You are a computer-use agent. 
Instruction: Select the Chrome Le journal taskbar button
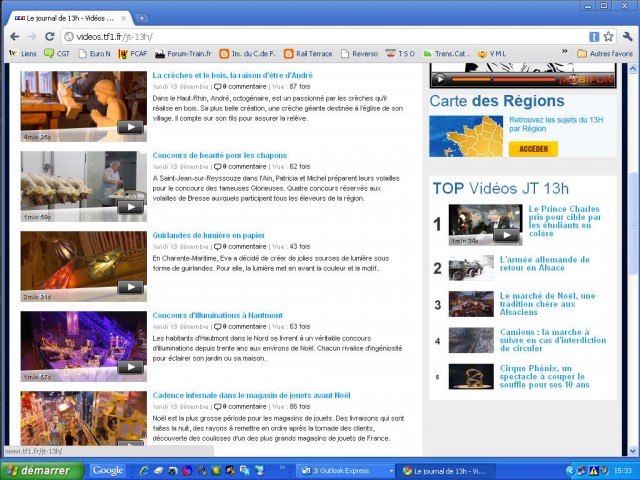447,471
